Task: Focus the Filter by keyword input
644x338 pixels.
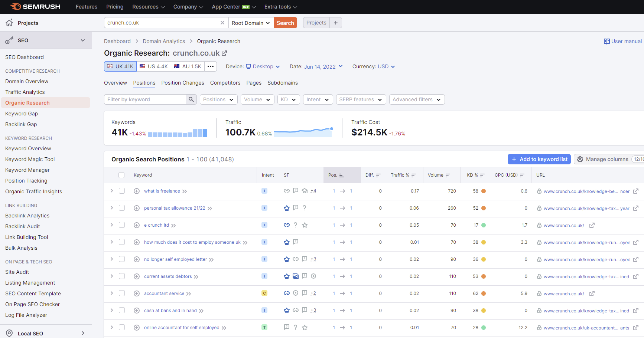Action: click(x=145, y=99)
